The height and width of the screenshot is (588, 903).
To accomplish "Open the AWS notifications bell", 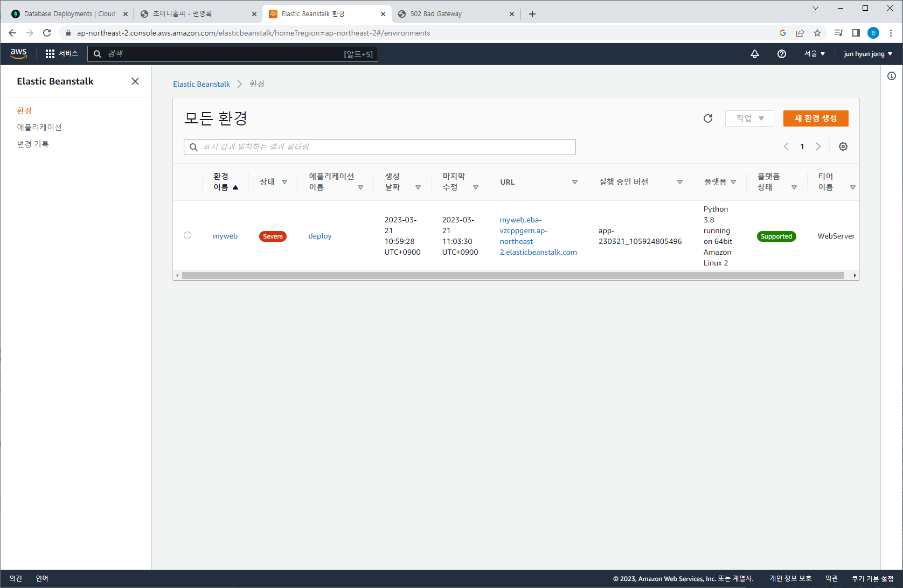I will click(x=755, y=54).
